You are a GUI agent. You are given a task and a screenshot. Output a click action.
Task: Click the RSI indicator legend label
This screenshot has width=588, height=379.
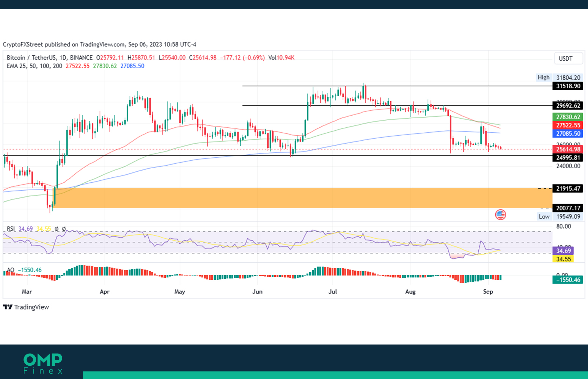11,229
